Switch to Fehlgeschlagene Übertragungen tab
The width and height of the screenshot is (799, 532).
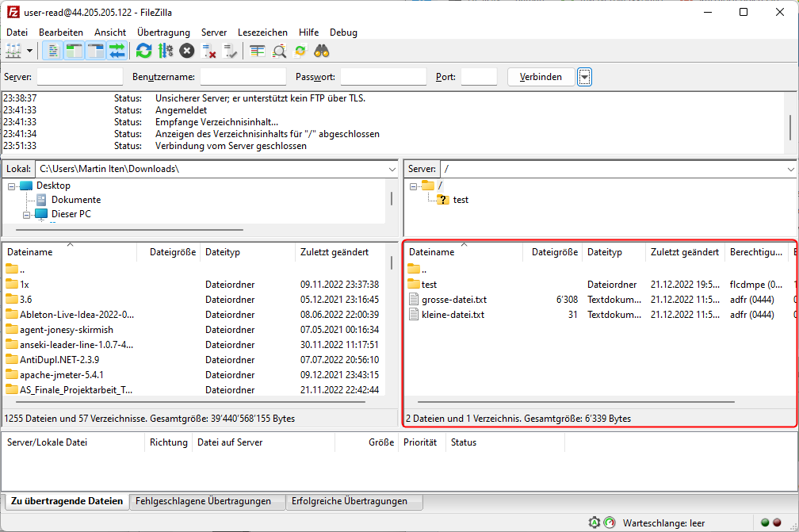tap(203, 501)
